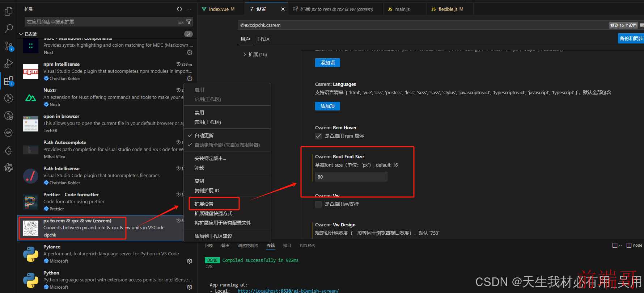Open GITLENS panel tab
This screenshot has width=644, height=293.
coord(307,246)
